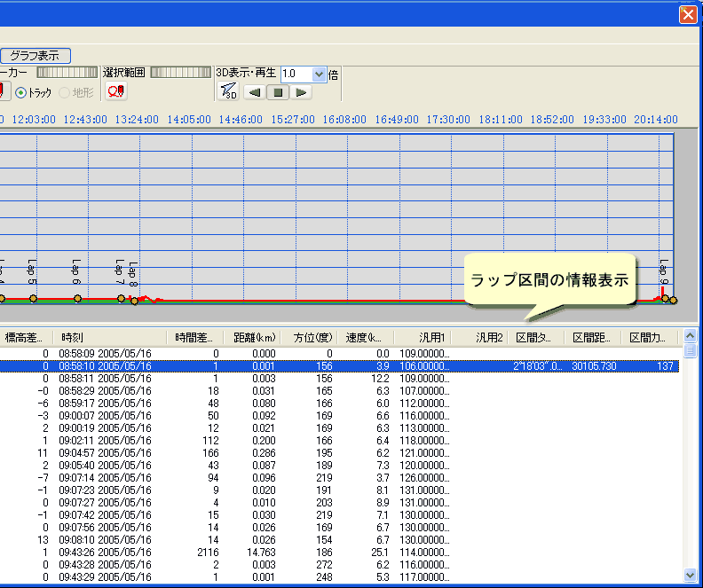Open the 1.0 playback speed dropdown
The width and height of the screenshot is (703, 588).
(320, 74)
